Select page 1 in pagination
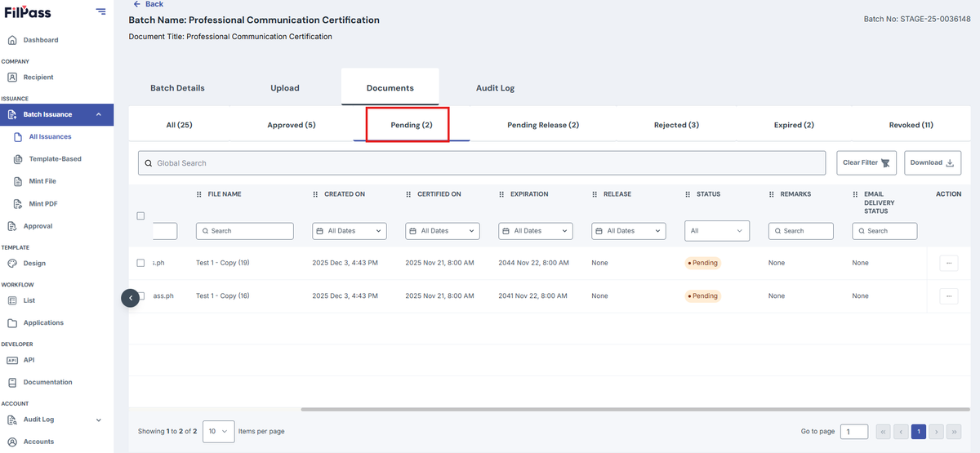 (x=918, y=431)
